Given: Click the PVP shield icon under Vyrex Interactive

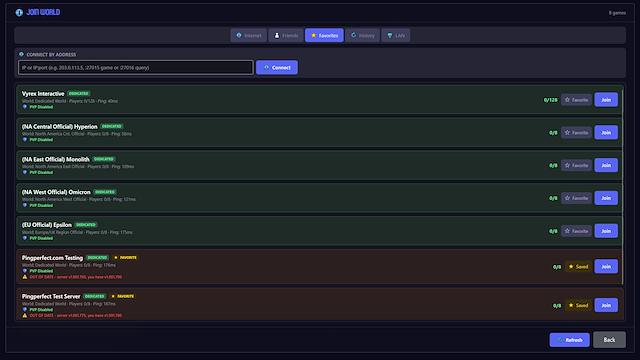Looking at the screenshot, I should click(25, 107).
